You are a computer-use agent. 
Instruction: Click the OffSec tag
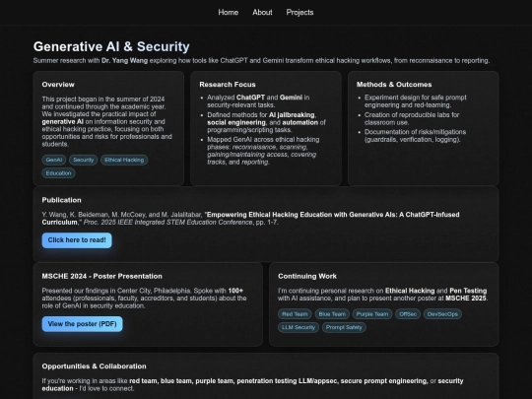pos(408,314)
